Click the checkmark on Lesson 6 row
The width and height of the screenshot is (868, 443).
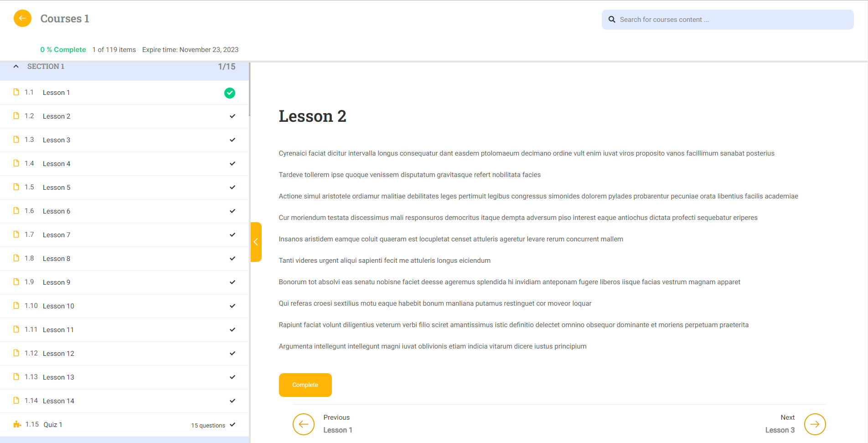pyautogui.click(x=232, y=211)
